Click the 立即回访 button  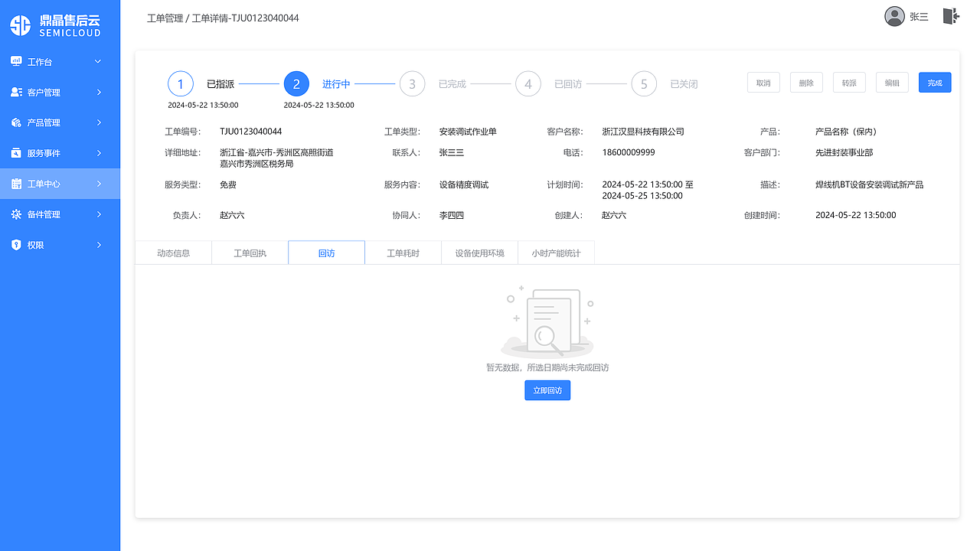tap(547, 390)
